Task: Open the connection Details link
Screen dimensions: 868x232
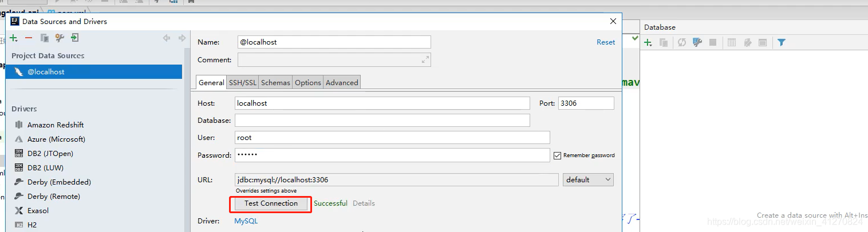Action: click(364, 203)
